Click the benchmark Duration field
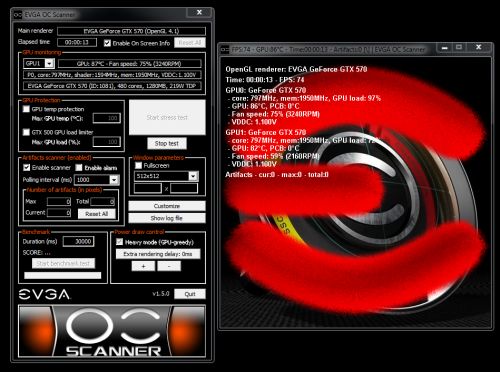 79,241
